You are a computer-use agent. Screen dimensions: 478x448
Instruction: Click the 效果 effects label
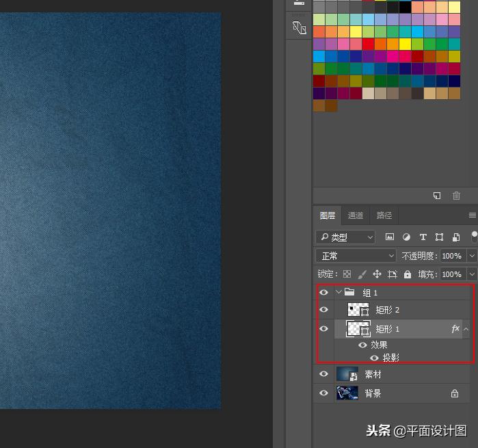[379, 345]
